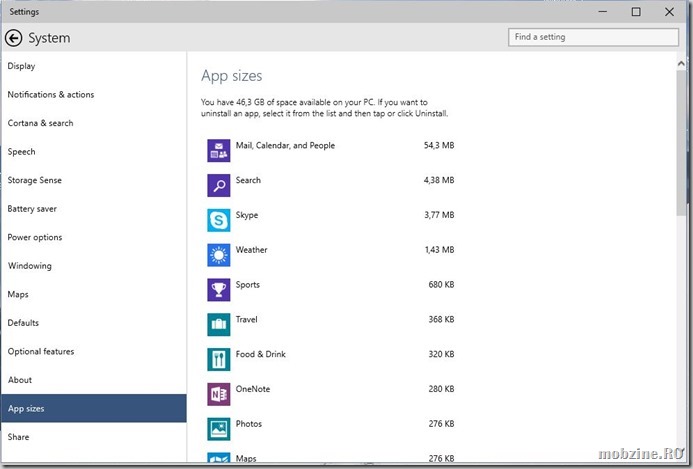Click the System page title
This screenshot has width=693, height=469.
pos(49,38)
